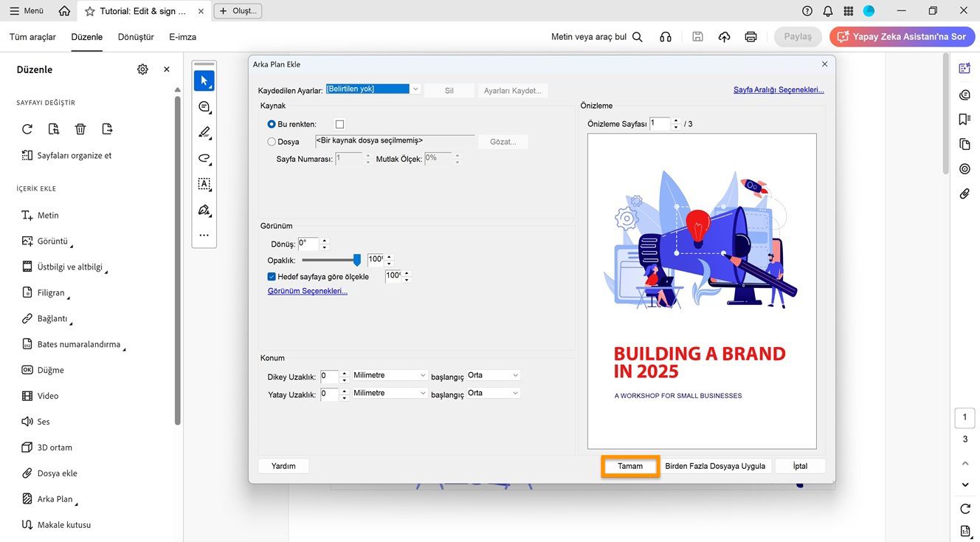Click the İptal button
980x542 pixels.
pos(800,466)
